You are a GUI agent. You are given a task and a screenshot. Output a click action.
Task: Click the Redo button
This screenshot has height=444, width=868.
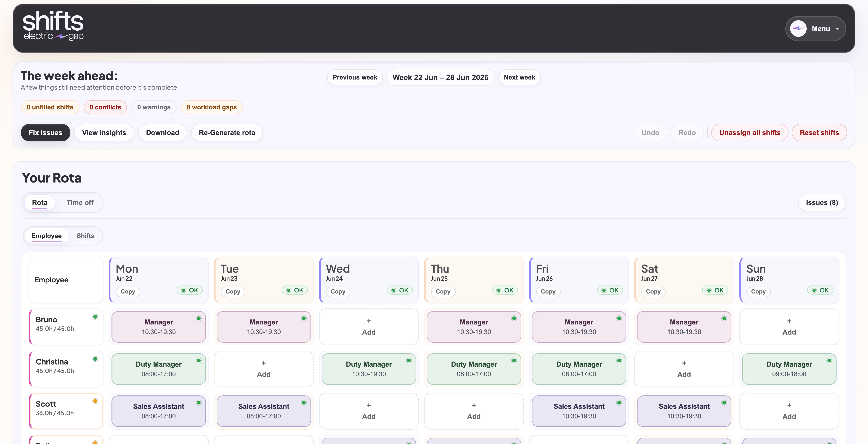687,133
